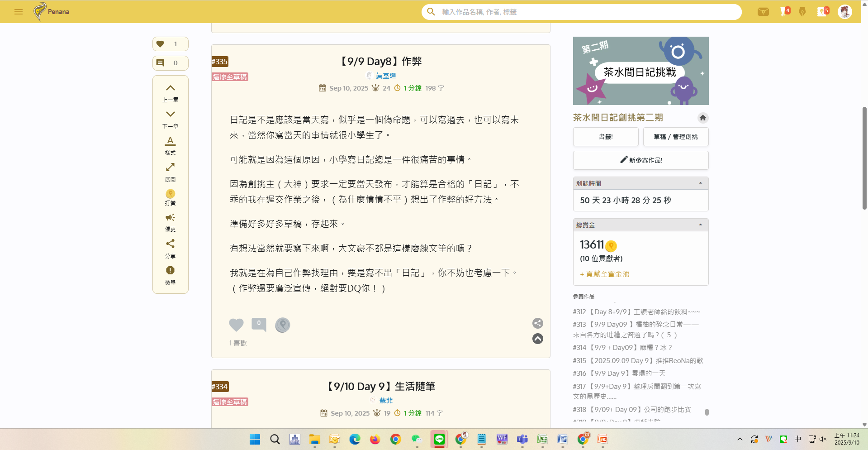
Task: Click entry list scrollbar handle
Action: click(x=707, y=412)
